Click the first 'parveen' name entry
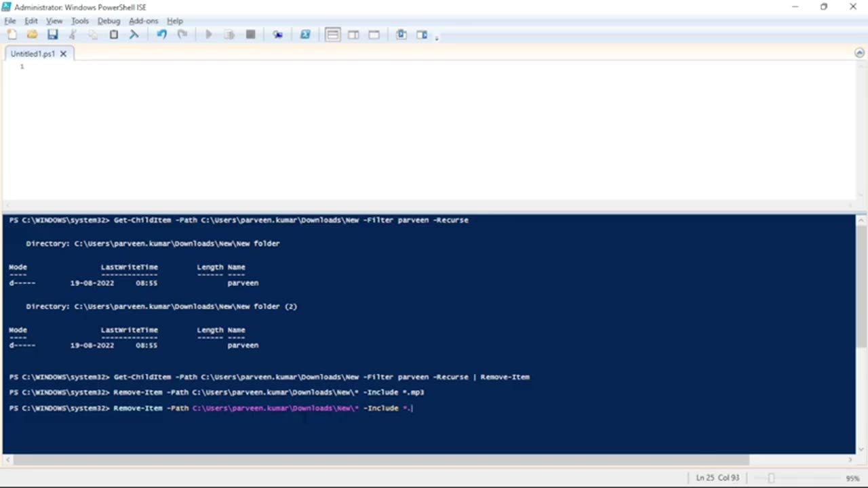The width and height of the screenshot is (868, 488). pyautogui.click(x=243, y=283)
